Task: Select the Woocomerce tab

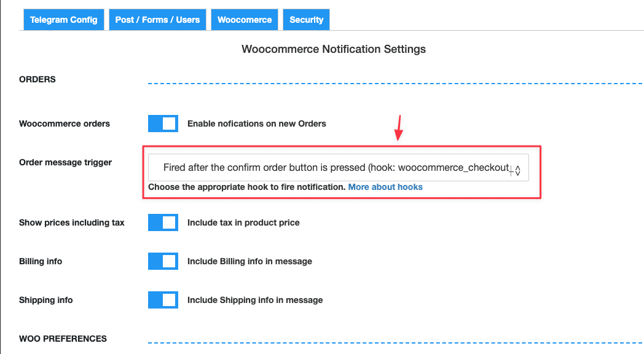Action: pyautogui.click(x=245, y=19)
